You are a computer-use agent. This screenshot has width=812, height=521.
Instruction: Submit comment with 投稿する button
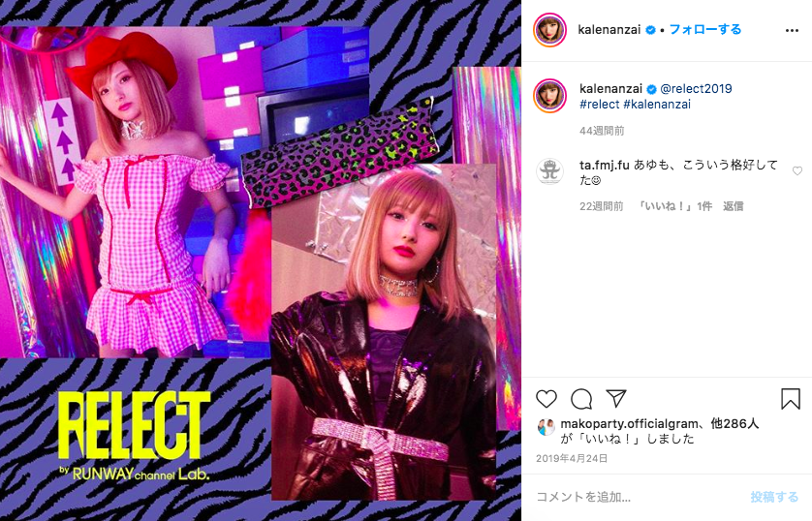pos(774,497)
